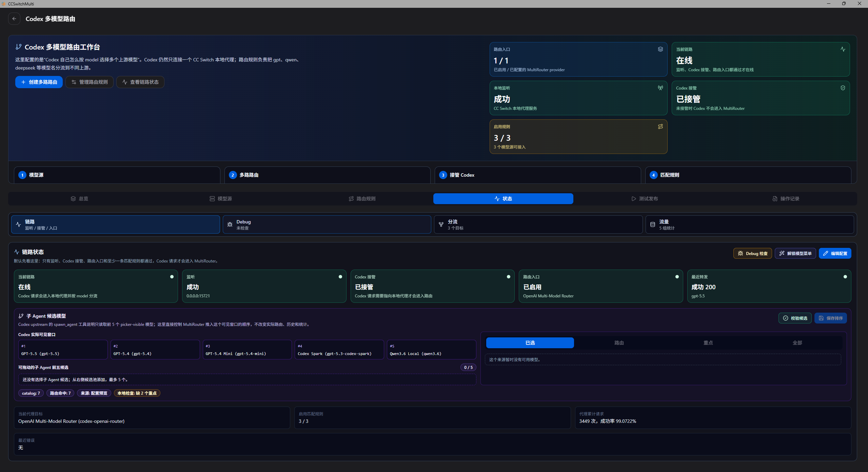Select the #4 Codex Spark window slot
The height and width of the screenshot is (472, 868).
(339, 350)
